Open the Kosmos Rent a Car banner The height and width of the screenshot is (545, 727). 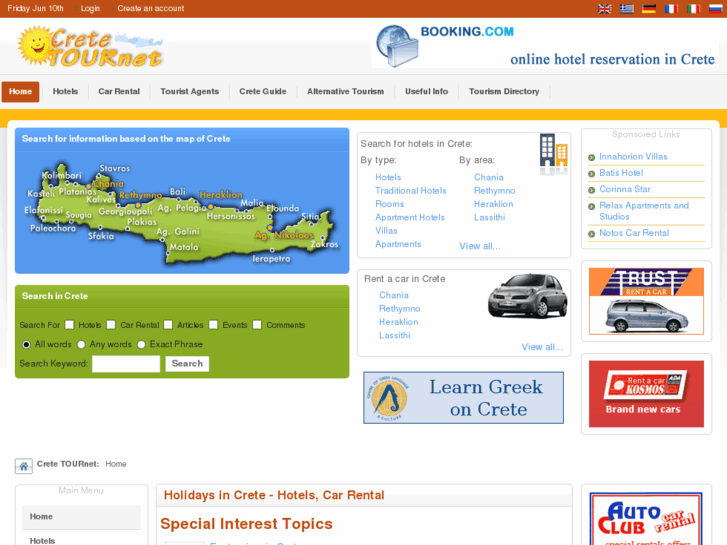[x=646, y=394]
